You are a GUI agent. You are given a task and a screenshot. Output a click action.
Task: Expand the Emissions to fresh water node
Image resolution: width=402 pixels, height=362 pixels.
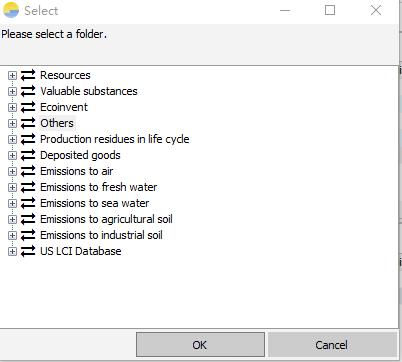[x=12, y=187]
